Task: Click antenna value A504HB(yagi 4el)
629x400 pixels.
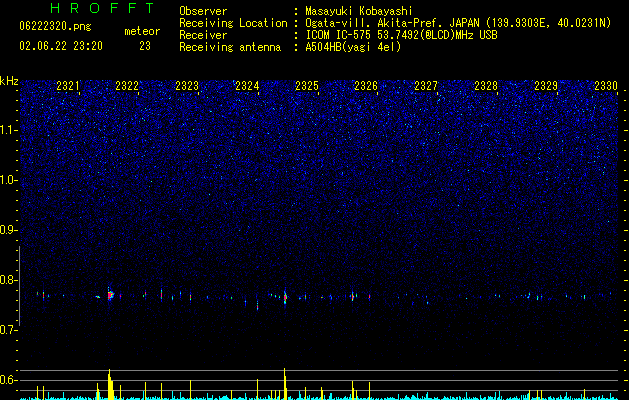Action: pyautogui.click(x=353, y=47)
